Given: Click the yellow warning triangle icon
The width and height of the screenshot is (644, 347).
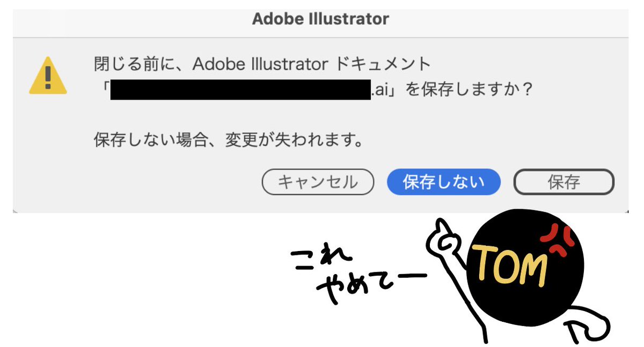Looking at the screenshot, I should (x=48, y=76).
